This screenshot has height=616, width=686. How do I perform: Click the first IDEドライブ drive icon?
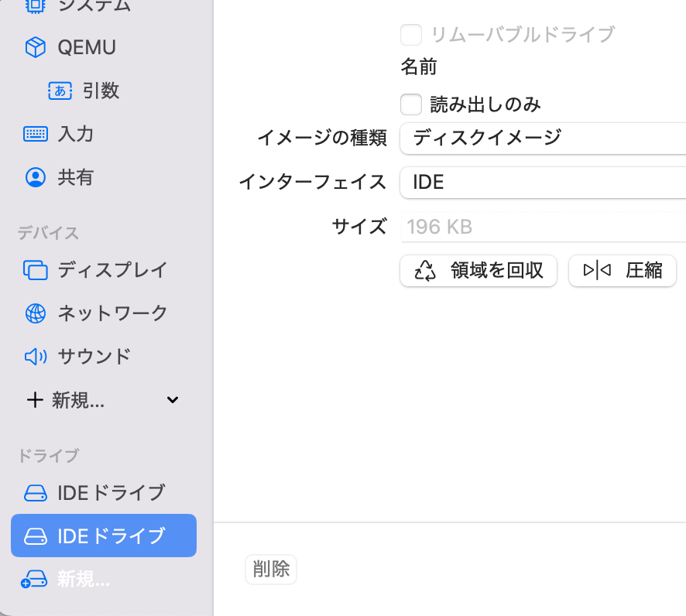coord(36,493)
